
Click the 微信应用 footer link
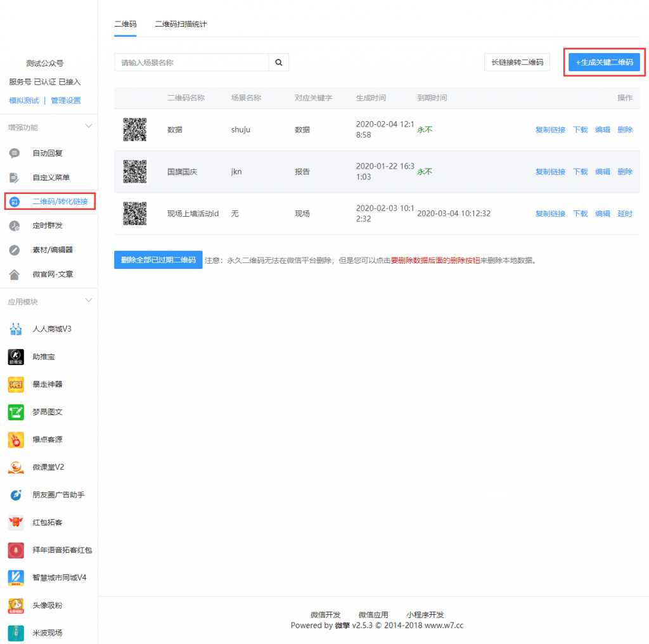[373, 615]
